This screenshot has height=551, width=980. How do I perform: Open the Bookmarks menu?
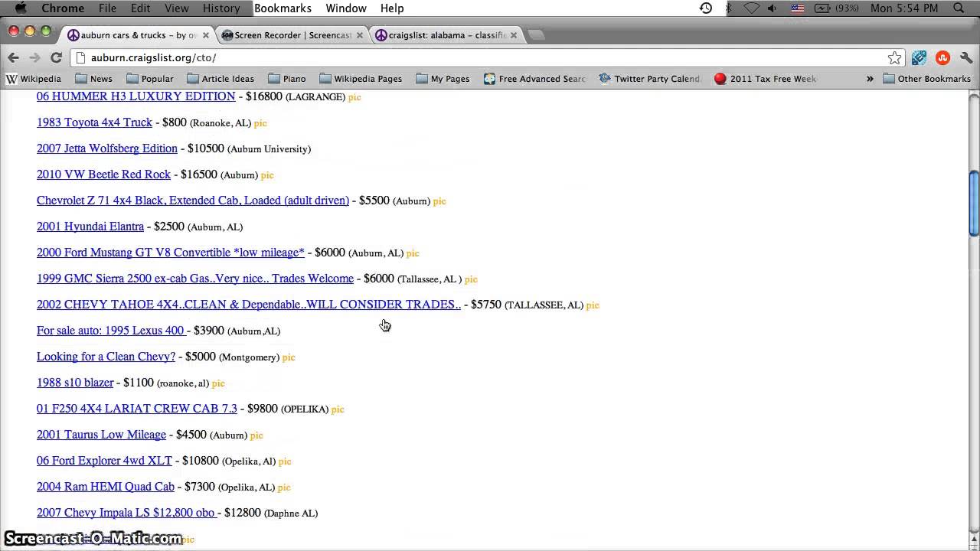pyautogui.click(x=283, y=8)
